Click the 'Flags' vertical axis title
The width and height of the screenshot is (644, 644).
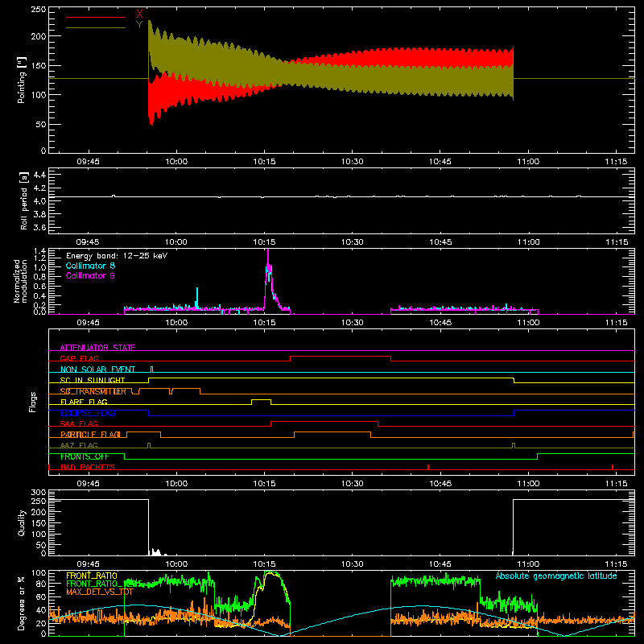pos(32,402)
